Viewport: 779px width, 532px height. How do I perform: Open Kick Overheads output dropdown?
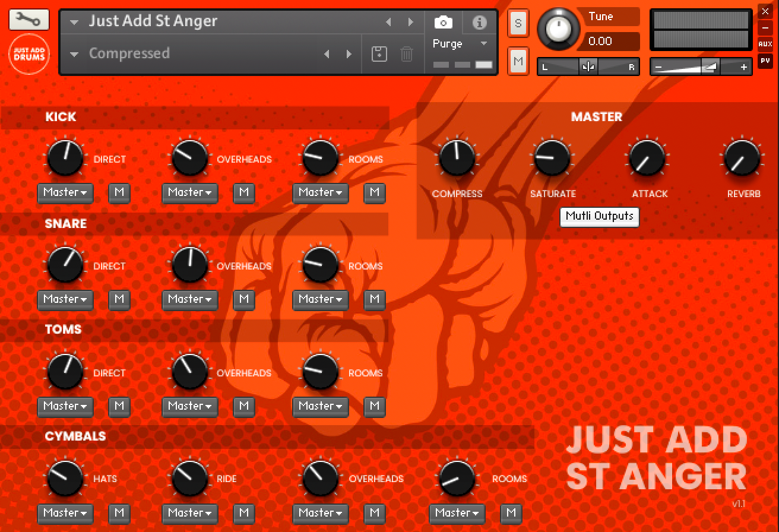[190, 192]
